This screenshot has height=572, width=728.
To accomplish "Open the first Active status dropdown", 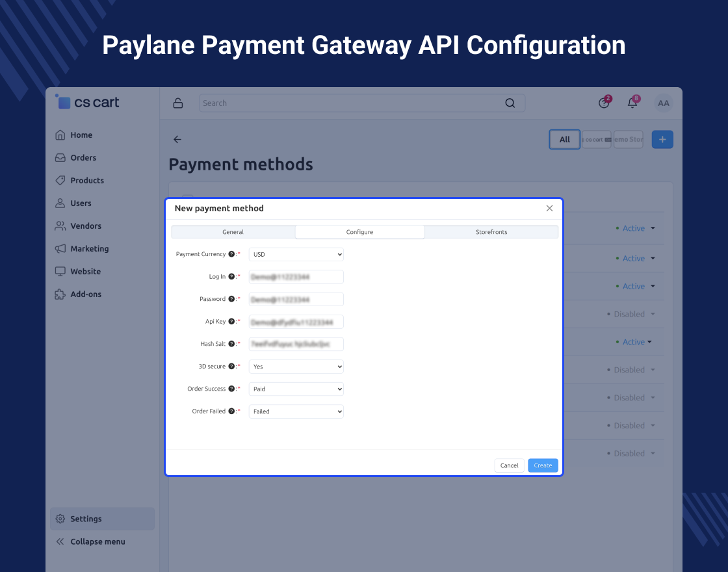I will tap(636, 228).
